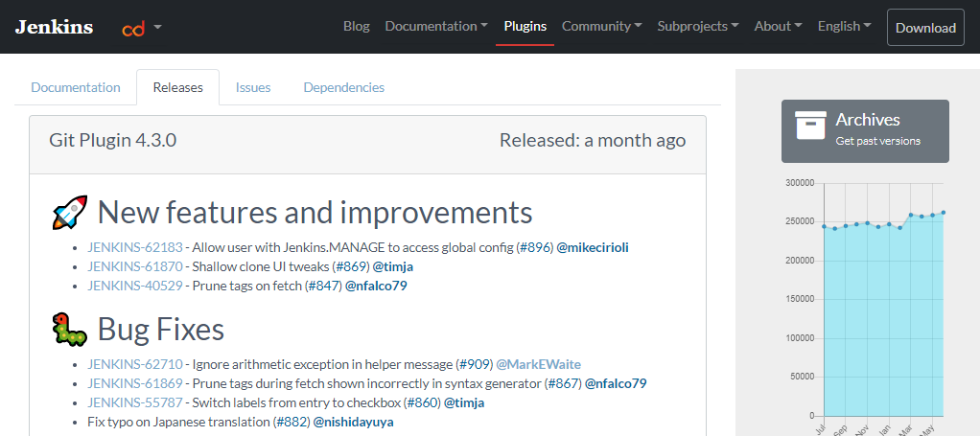
Task: Open pull request #860
Action: click(423, 402)
